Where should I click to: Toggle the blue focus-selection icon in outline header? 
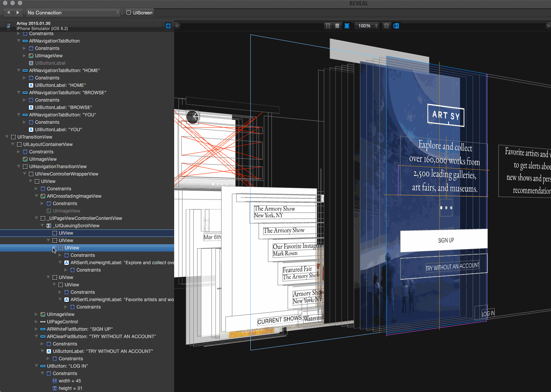(x=168, y=26)
